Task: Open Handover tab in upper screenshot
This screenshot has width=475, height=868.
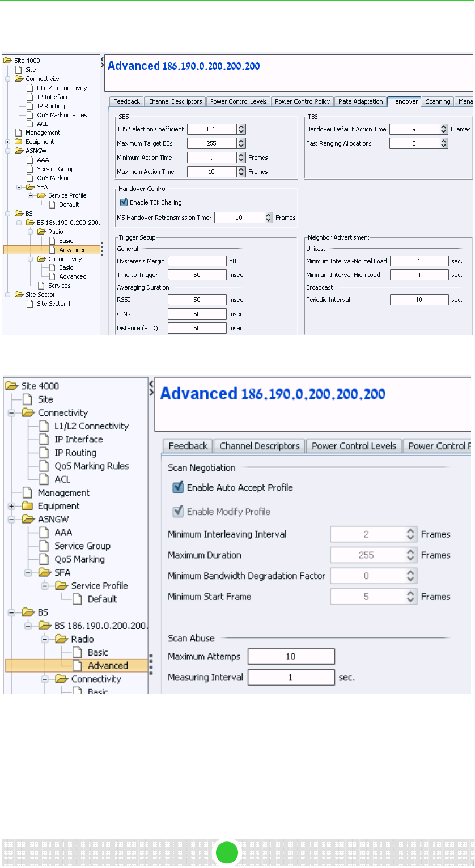Action: [x=404, y=101]
